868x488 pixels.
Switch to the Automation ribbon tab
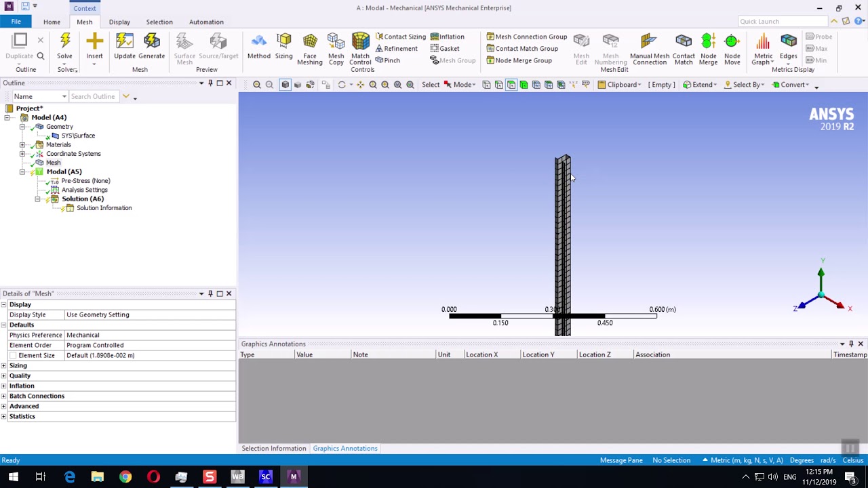pos(206,22)
